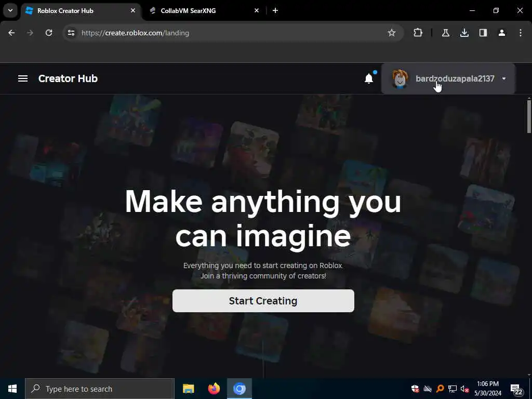Select the Chrome taskbar icon
This screenshot has height=399, width=532.
click(x=240, y=389)
